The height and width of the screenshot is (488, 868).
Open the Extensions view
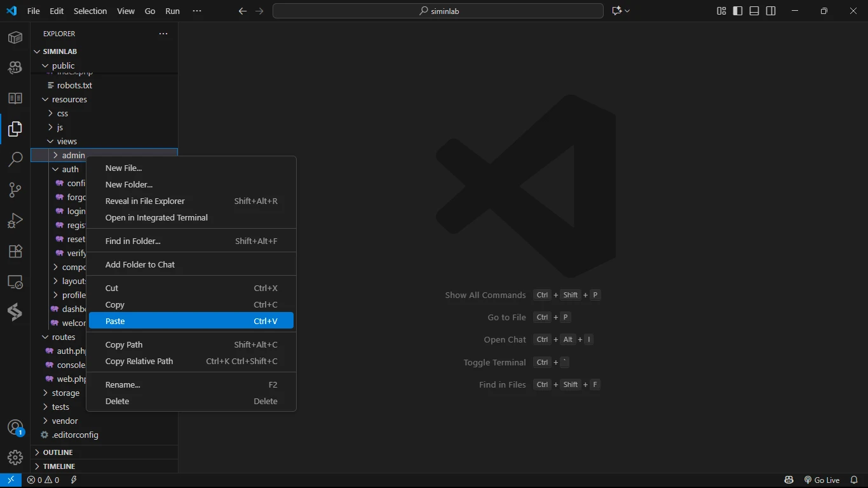[15, 251]
